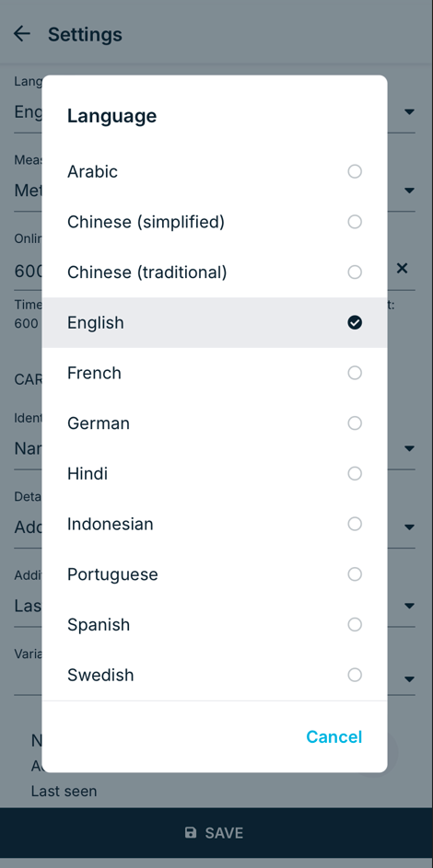Click the checked English radio button
The width and height of the screenshot is (433, 868).
coord(355,323)
